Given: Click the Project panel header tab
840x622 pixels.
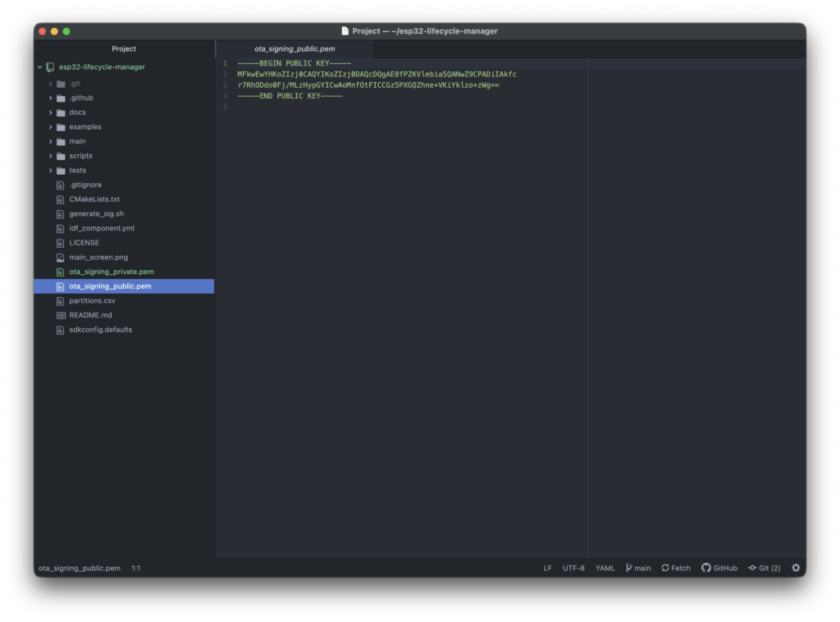Looking at the screenshot, I should [124, 49].
